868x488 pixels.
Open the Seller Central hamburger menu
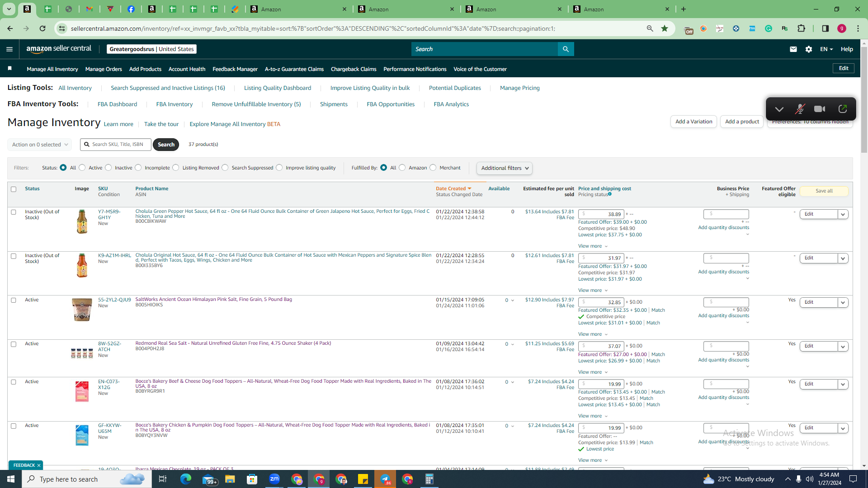pos(9,49)
